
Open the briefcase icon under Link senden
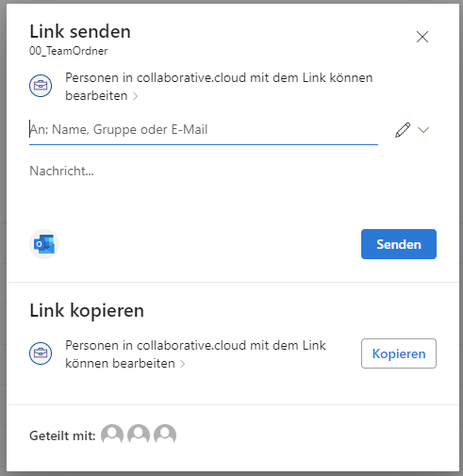[x=41, y=86]
